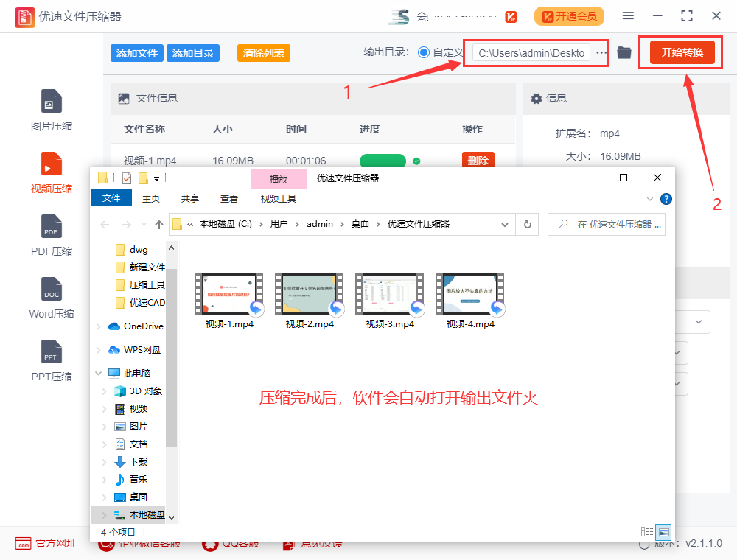Open the PPT压缩 tool
The width and height of the screenshot is (737, 560).
pyautogui.click(x=51, y=361)
